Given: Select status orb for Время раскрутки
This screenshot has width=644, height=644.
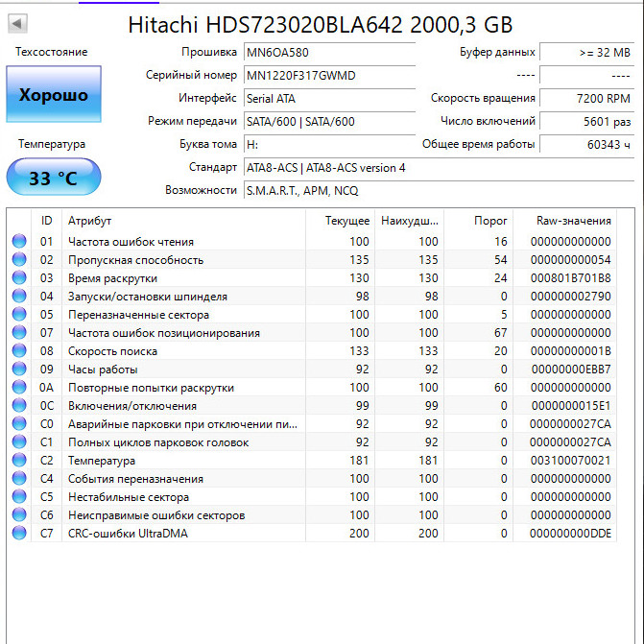Looking at the screenshot, I should 19,277.
